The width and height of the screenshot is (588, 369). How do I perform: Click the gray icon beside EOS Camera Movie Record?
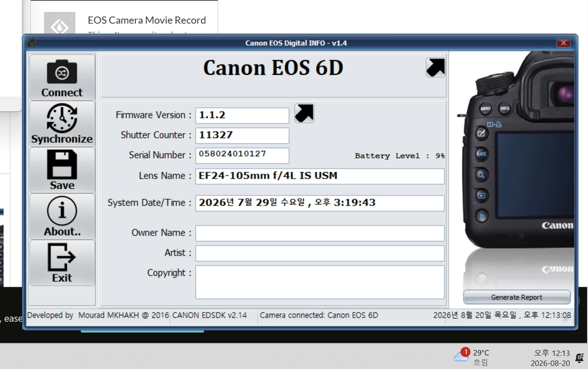(60, 23)
